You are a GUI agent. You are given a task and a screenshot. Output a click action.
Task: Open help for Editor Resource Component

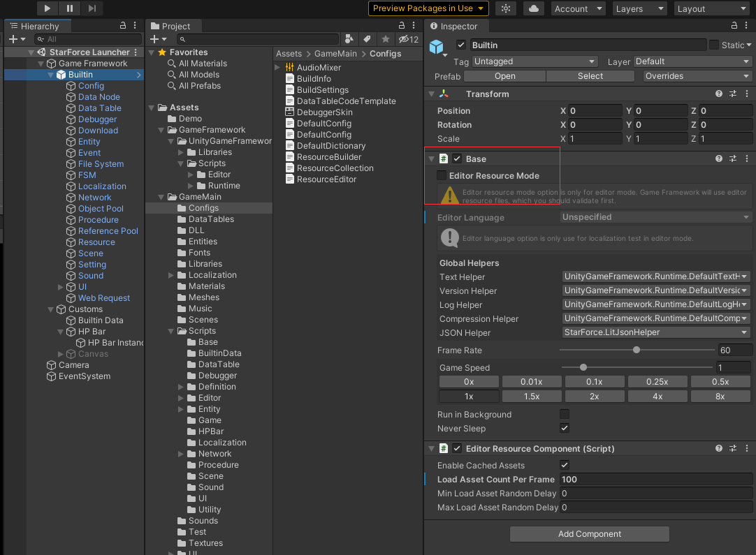click(x=719, y=448)
